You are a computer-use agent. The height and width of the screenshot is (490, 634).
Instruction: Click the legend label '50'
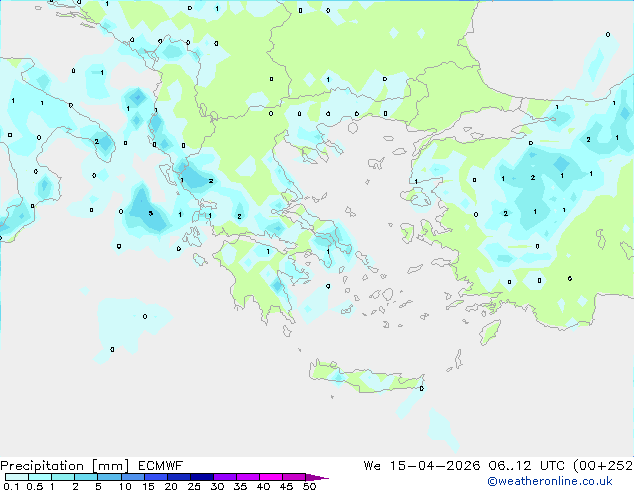coord(309,486)
